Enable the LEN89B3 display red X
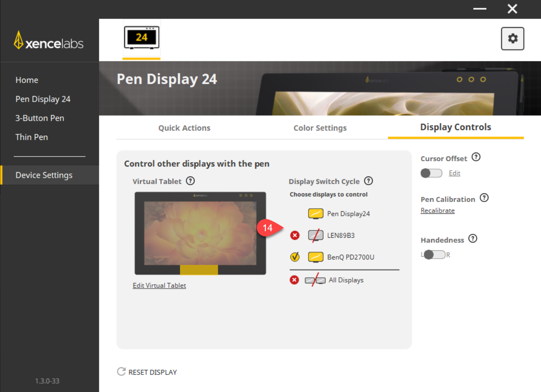This screenshot has height=392, width=541. [x=295, y=236]
